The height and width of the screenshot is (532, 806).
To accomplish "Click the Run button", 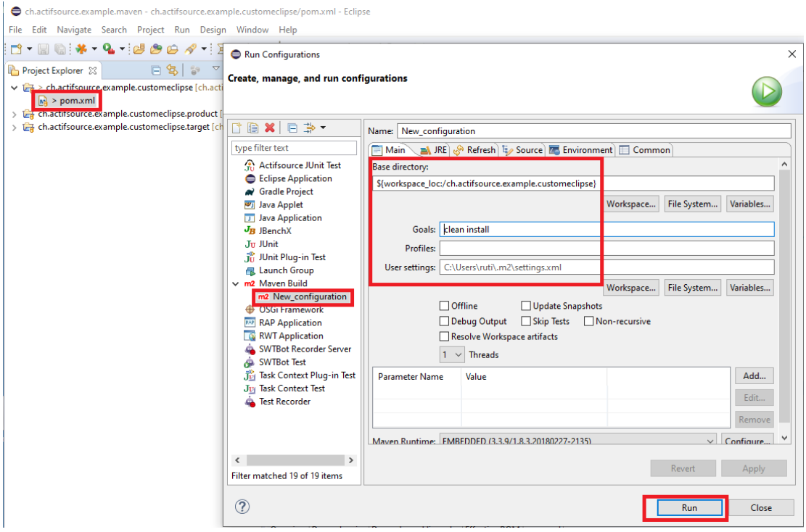I will coord(688,507).
